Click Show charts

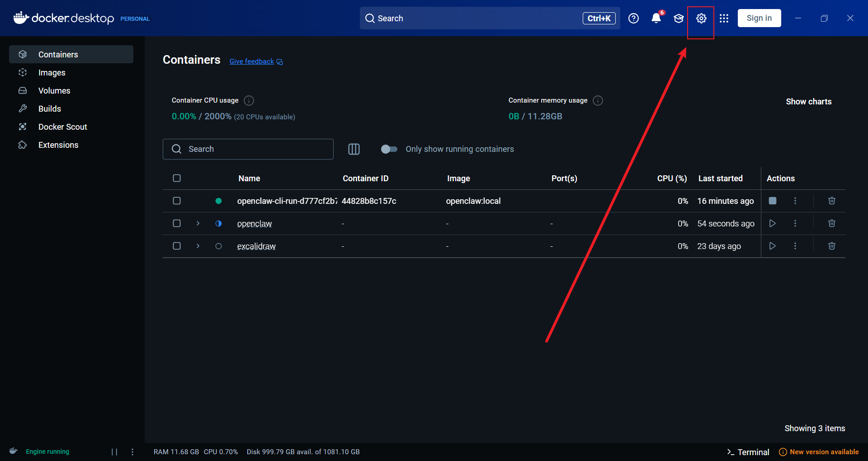pos(808,102)
